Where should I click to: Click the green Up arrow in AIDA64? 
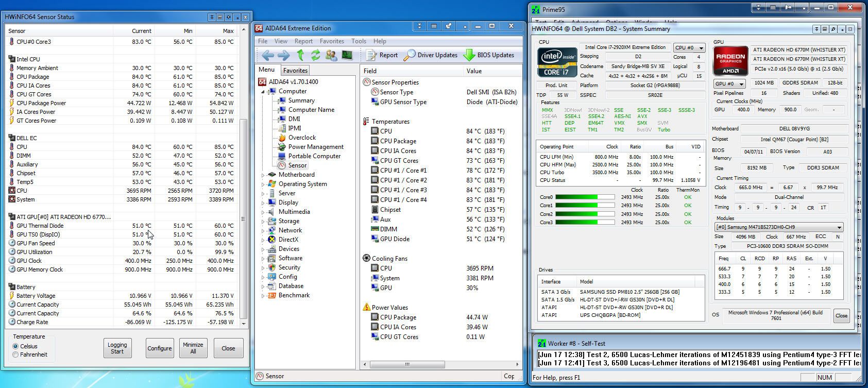pos(300,55)
